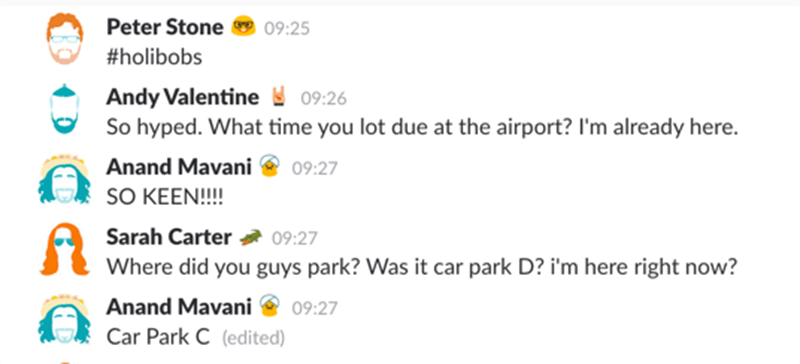
Task: Click Anand Mavani name above SO KEEN
Action: coord(179,167)
